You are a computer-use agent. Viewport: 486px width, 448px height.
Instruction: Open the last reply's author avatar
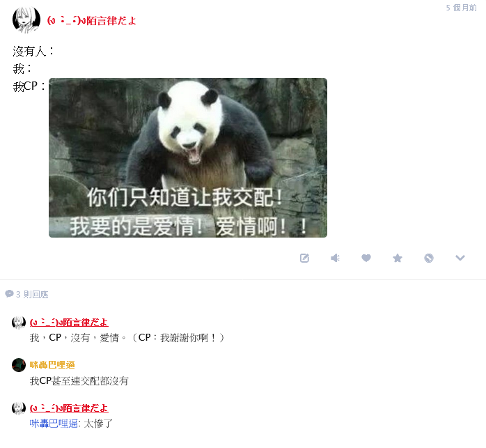click(x=19, y=408)
